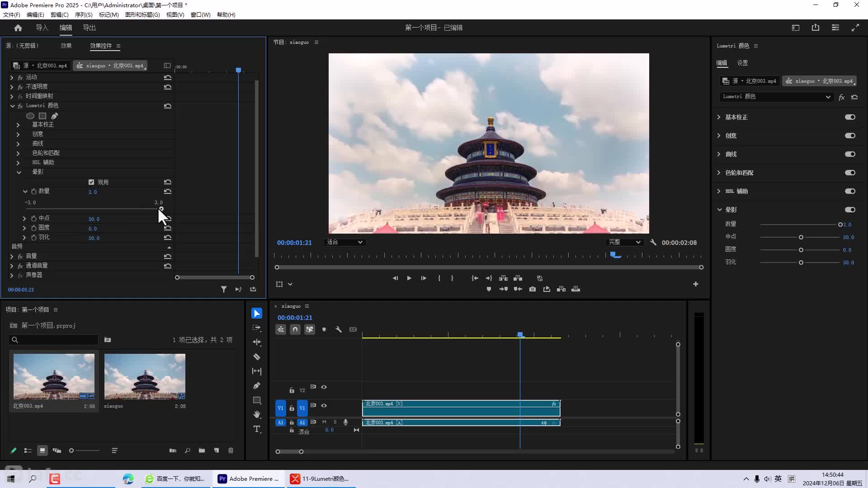Viewport: 868px width, 488px height.
Task: Toggle the 基本校正 section switch
Action: tap(850, 117)
